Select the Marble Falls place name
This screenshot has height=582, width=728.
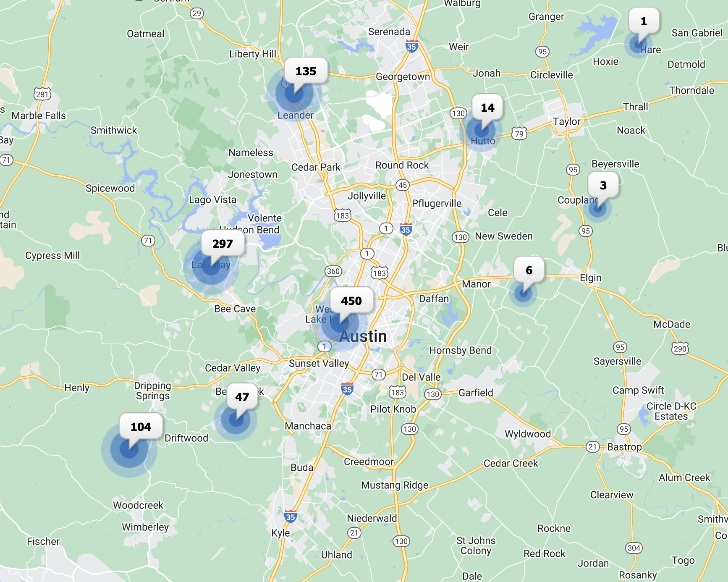pos(39,116)
